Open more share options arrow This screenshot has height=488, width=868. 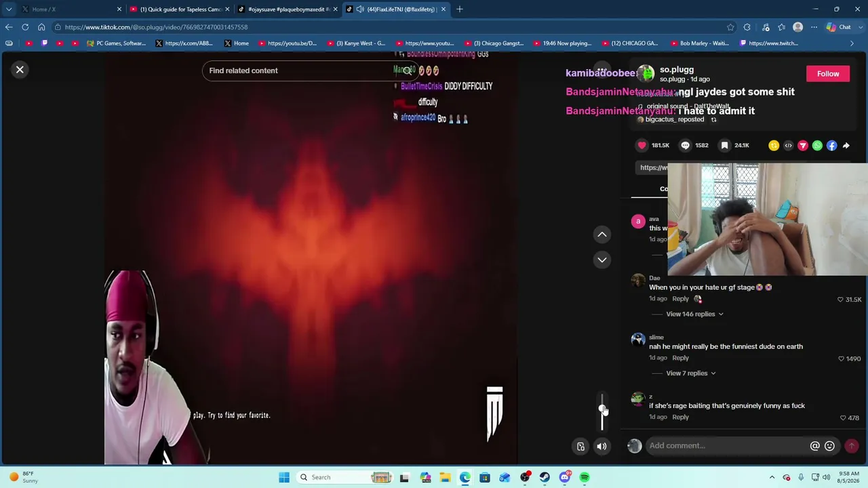(846, 145)
